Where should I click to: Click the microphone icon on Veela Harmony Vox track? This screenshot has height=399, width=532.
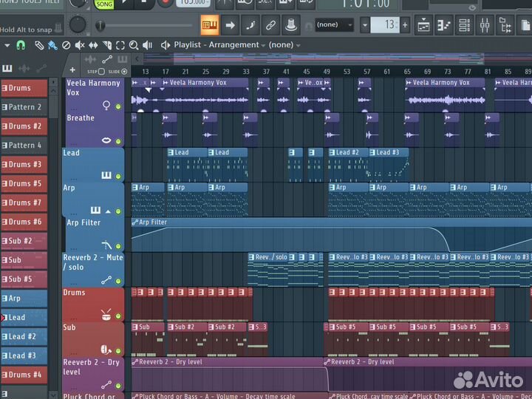[106, 106]
